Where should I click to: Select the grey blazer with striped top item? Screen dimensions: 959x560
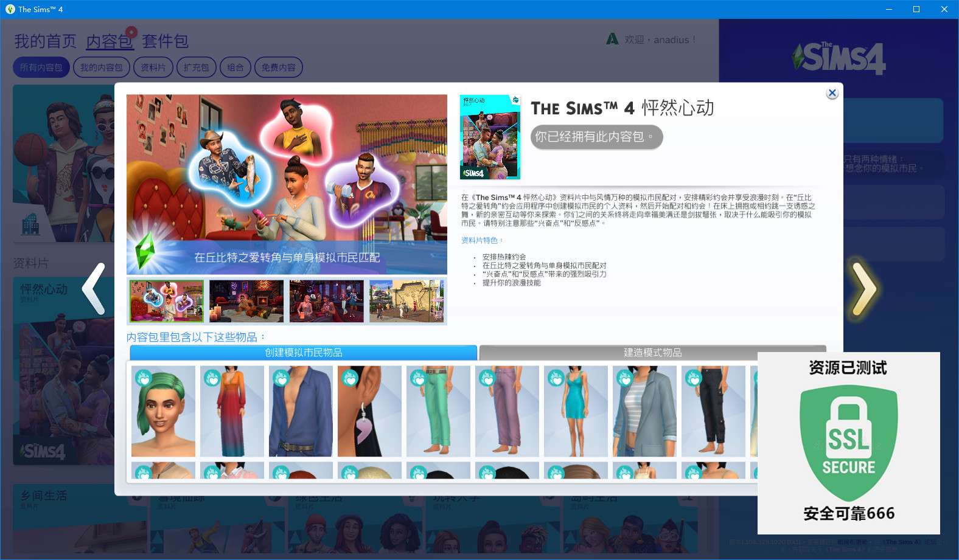point(644,411)
